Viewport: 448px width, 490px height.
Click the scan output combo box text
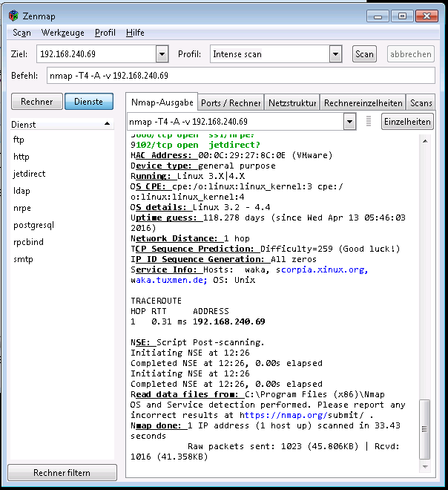coord(235,122)
